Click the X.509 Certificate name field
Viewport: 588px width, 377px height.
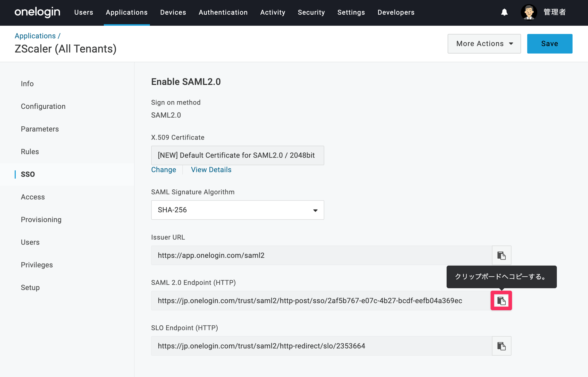237,155
